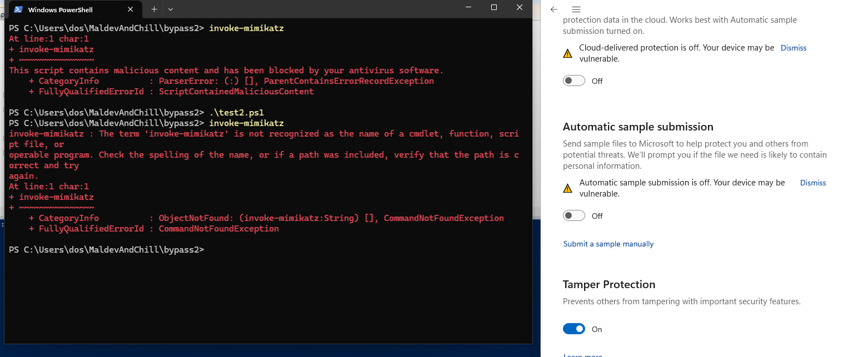Screen dimensions: 868x357
Task: Close the PowerShell terminal window
Action: [520, 7]
